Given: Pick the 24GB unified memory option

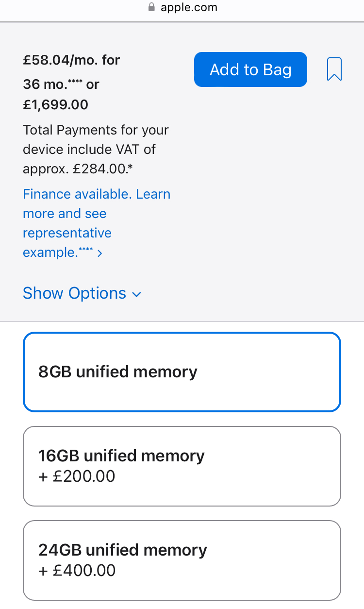Looking at the screenshot, I should pos(182,560).
